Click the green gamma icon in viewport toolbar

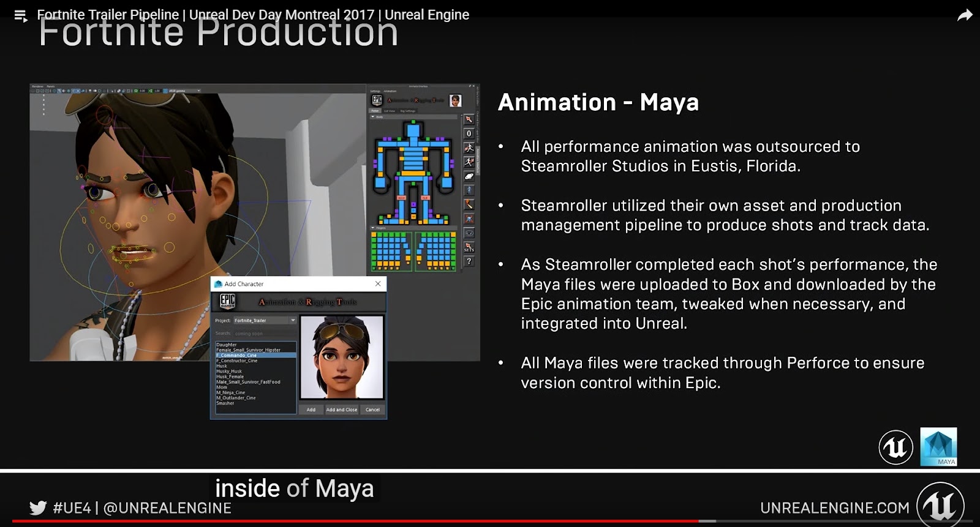(150, 91)
